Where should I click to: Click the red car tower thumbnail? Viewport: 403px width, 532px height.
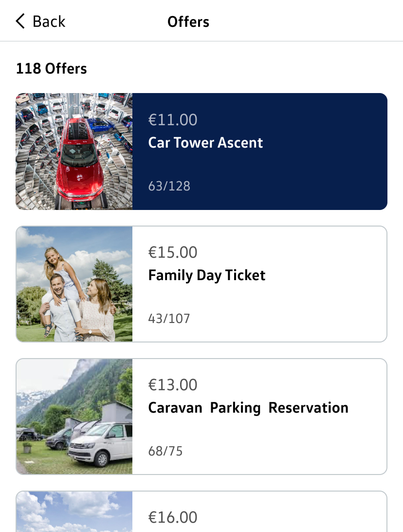pos(74,152)
